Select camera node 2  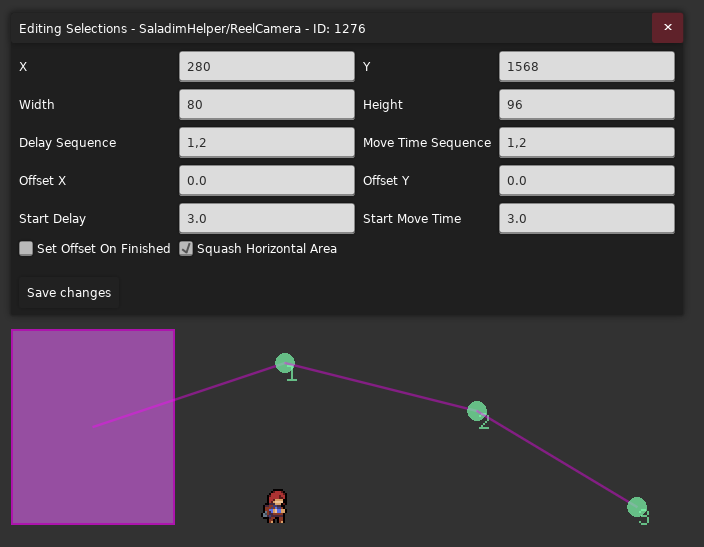pos(477,411)
